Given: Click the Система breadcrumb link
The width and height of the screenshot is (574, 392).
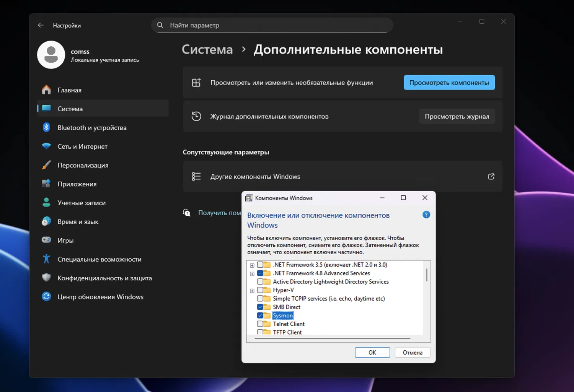Looking at the screenshot, I should pyautogui.click(x=207, y=50).
